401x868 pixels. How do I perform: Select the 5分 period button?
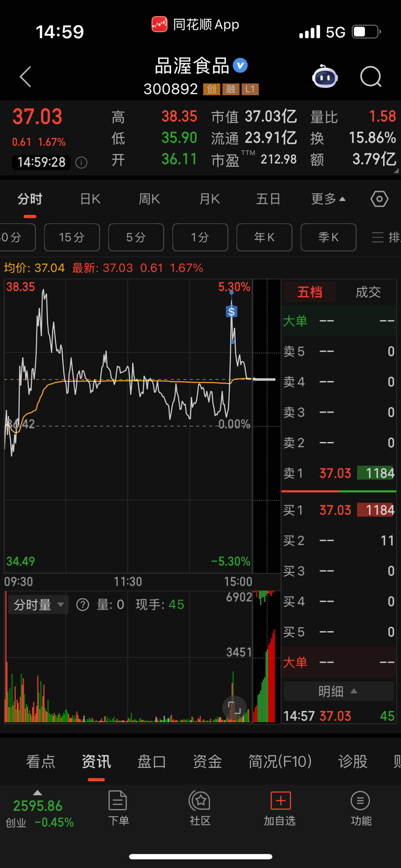pyautogui.click(x=136, y=237)
